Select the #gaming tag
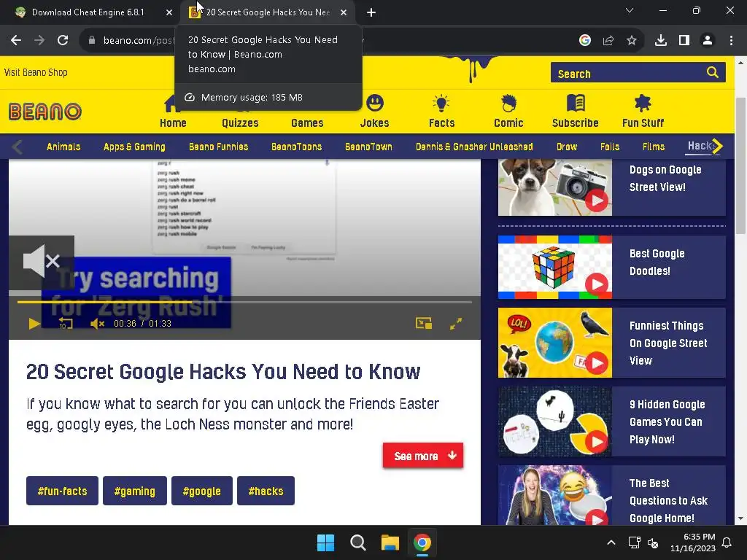Image resolution: width=747 pixels, height=560 pixels. (x=135, y=491)
